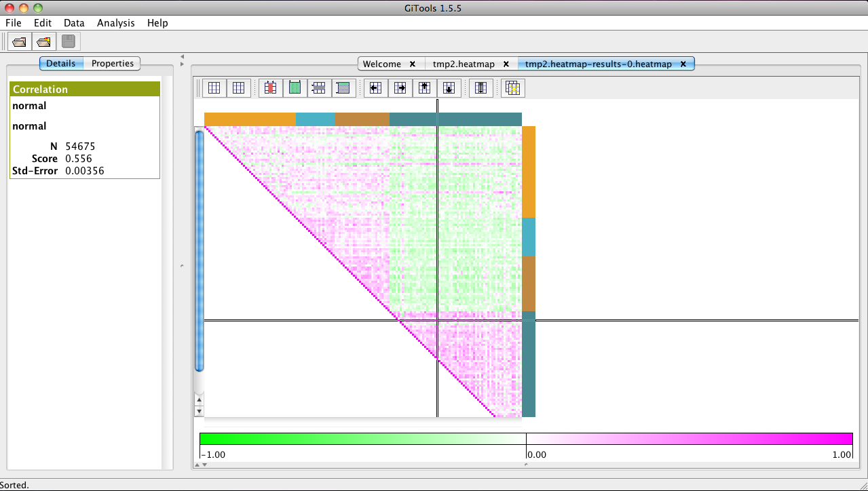This screenshot has height=491, width=868.
Task: Expand side panel with right arrow
Action: pos(182,64)
